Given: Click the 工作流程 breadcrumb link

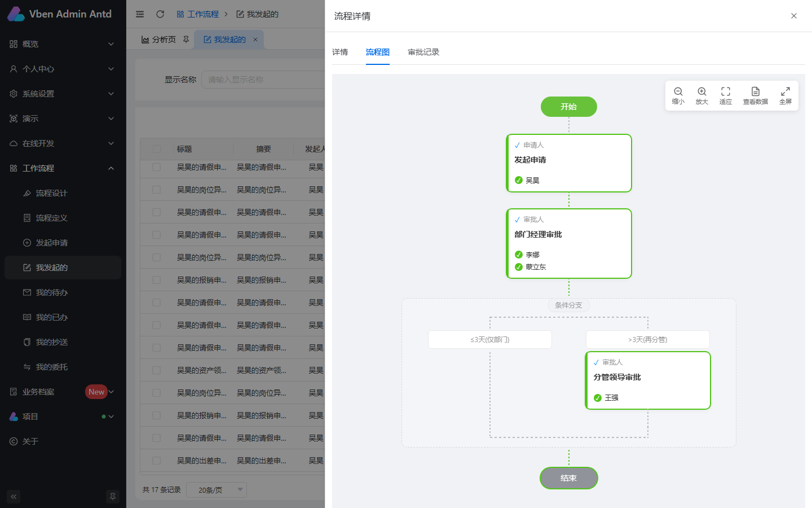Looking at the screenshot, I should (198, 14).
